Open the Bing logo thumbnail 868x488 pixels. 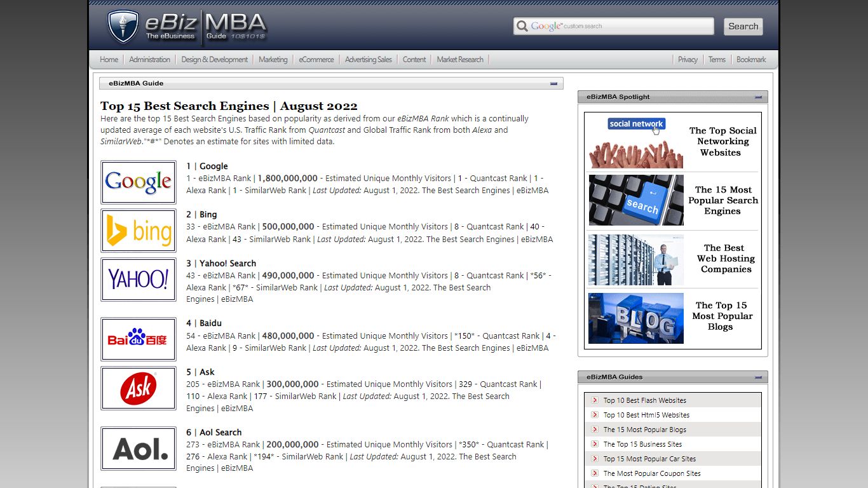[139, 231]
